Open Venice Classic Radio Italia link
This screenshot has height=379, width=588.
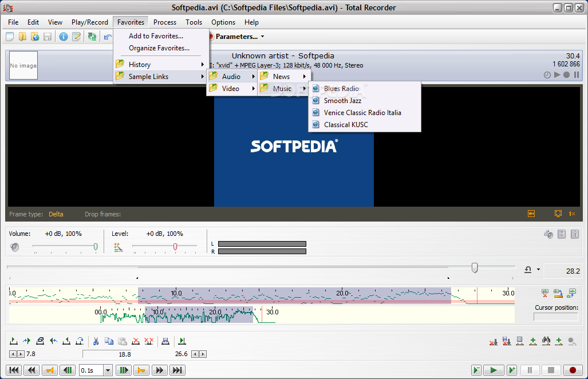(x=365, y=112)
